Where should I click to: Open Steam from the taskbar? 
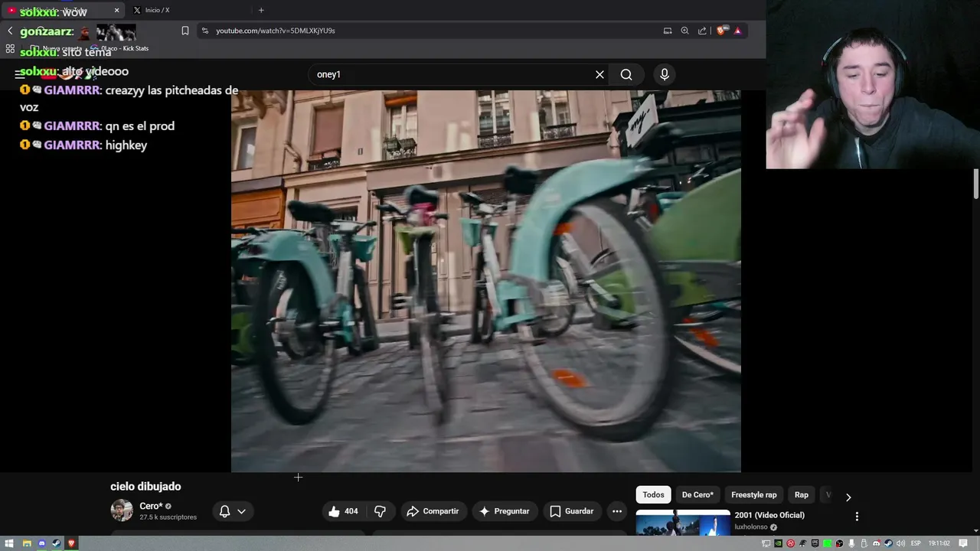[57, 543]
